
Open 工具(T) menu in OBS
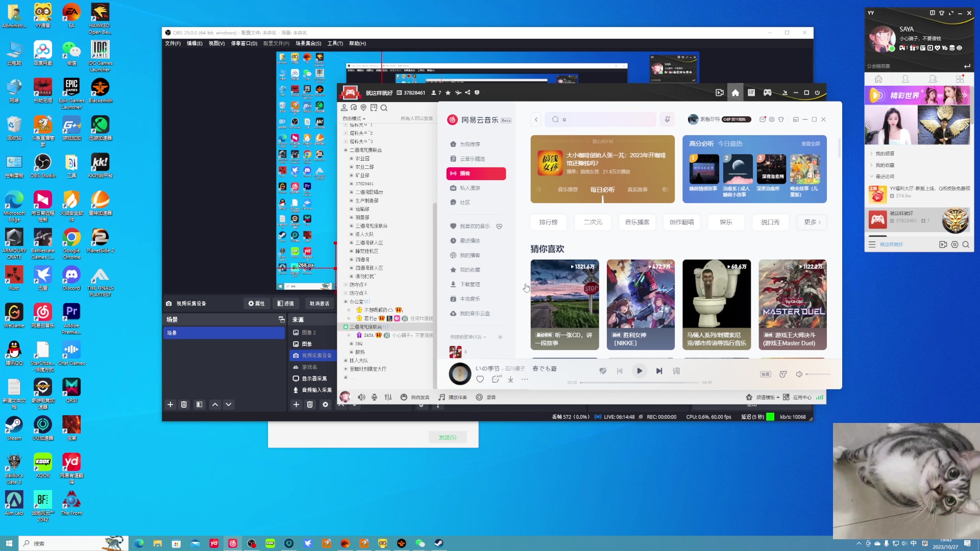click(x=335, y=43)
